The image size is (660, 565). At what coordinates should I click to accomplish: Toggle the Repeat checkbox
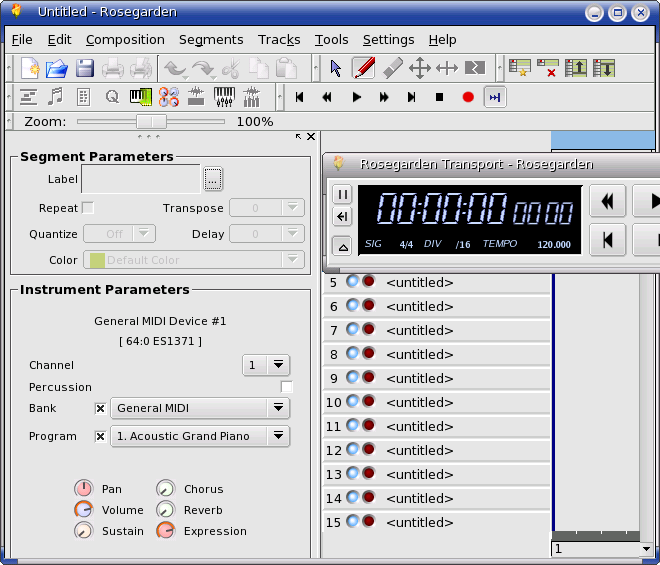click(x=88, y=208)
